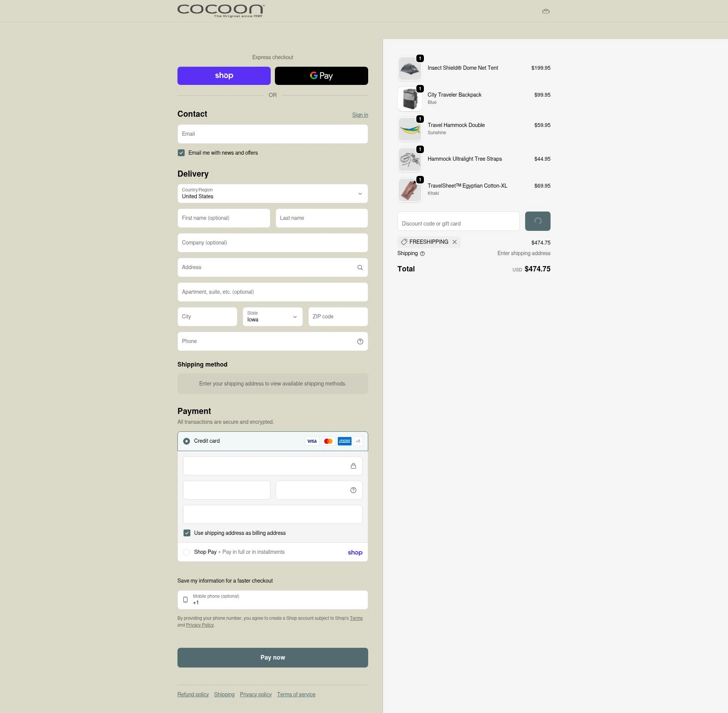Expand the State dropdown showing Iowa
This screenshot has width=728, height=713.
coord(272,317)
